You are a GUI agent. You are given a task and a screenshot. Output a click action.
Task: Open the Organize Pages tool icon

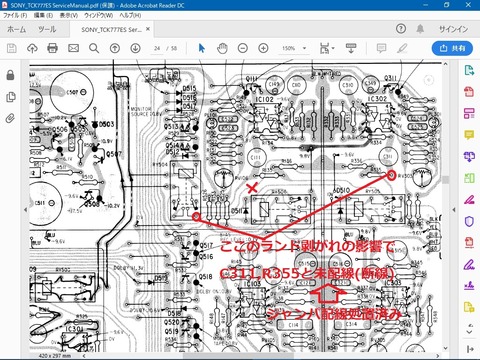(469, 178)
